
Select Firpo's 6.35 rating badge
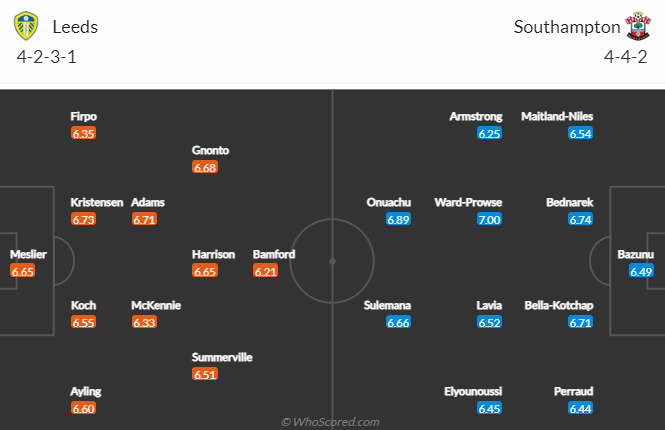[x=84, y=133]
